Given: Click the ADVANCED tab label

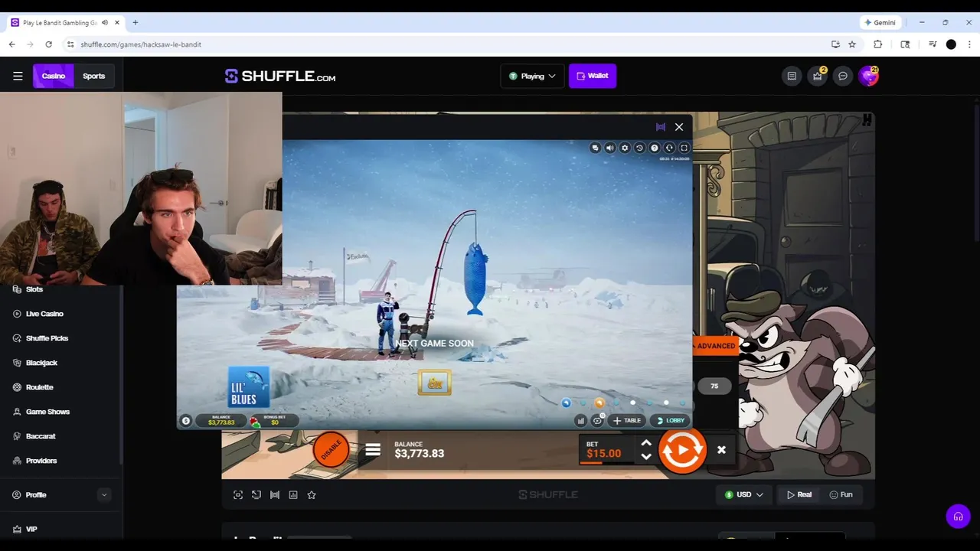Looking at the screenshot, I should click(716, 346).
